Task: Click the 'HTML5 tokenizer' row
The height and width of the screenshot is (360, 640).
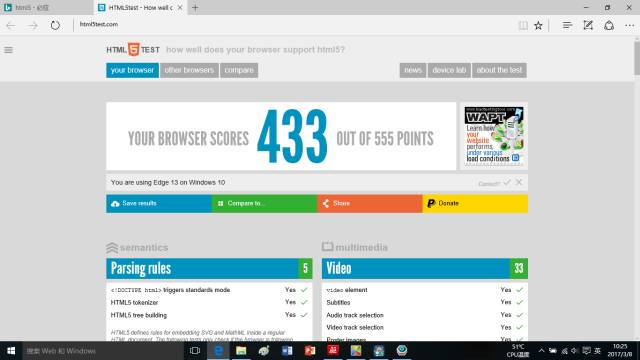Action: coord(209,302)
